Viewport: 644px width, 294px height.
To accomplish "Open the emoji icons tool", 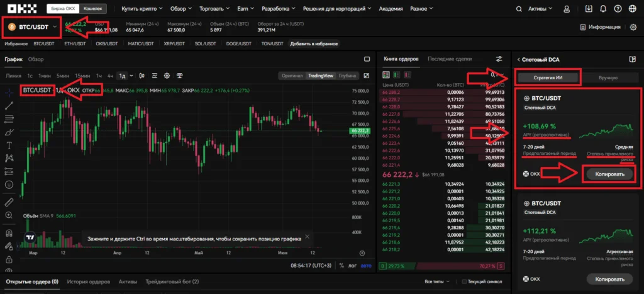I will coord(9,184).
